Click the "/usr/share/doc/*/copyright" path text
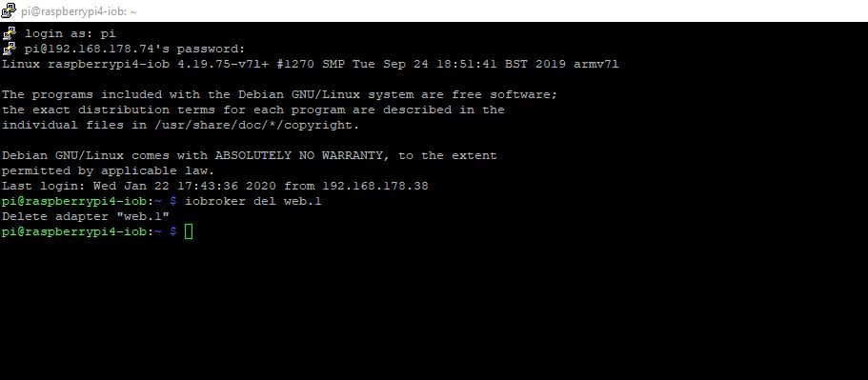The image size is (868, 380). point(253,125)
